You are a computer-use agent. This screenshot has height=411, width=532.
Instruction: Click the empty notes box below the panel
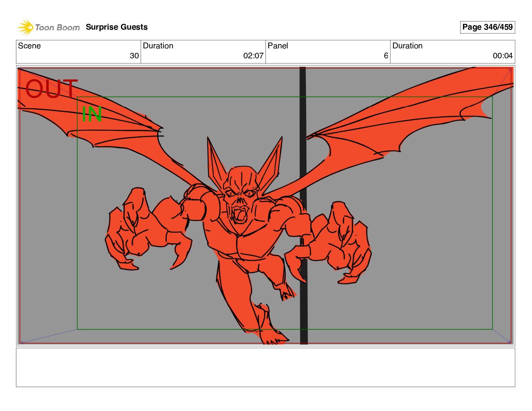coord(265,367)
